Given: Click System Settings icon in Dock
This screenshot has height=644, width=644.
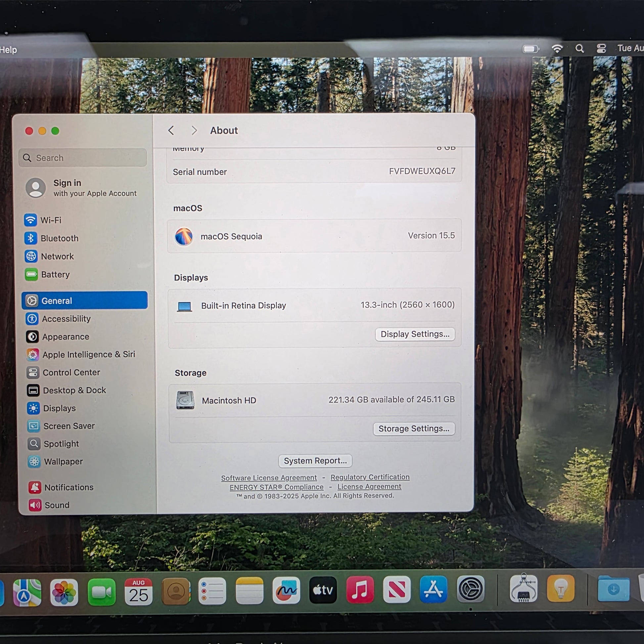Looking at the screenshot, I should pos(471,589).
